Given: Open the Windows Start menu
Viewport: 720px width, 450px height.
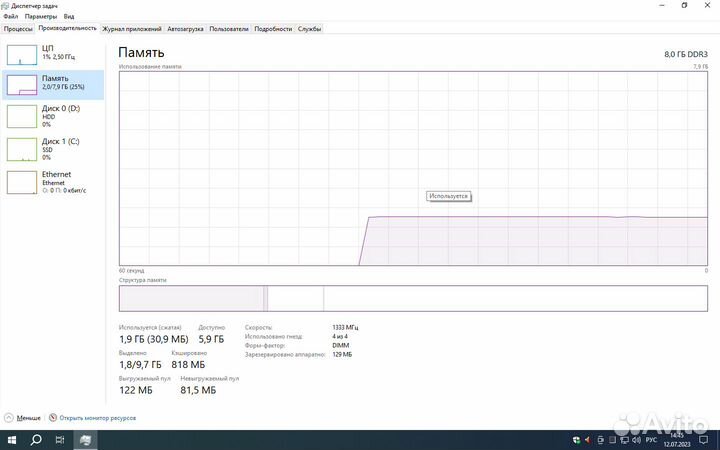Looking at the screenshot, I should pyautogui.click(x=11, y=440).
